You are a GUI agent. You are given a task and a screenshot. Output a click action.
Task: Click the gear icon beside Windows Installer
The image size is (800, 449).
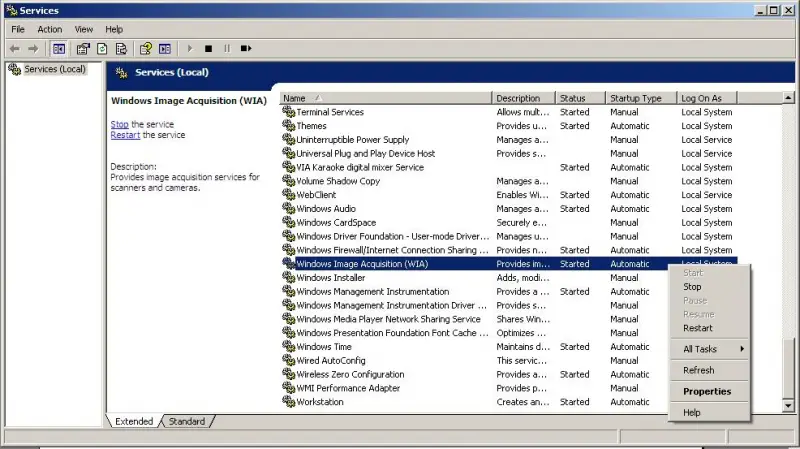(289, 278)
